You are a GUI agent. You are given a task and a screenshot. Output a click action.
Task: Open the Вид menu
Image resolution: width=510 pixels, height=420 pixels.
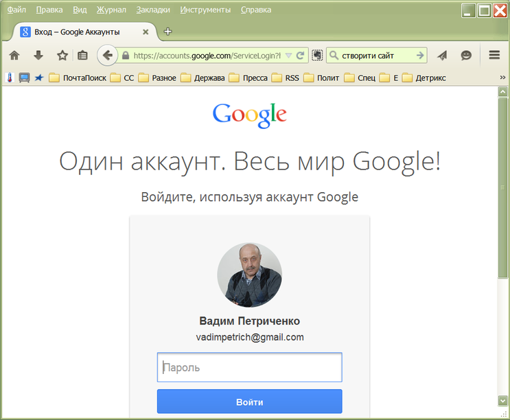coord(80,10)
